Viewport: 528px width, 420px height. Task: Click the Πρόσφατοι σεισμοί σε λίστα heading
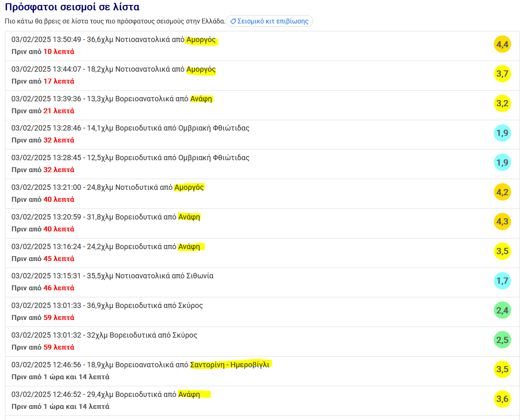coord(72,7)
